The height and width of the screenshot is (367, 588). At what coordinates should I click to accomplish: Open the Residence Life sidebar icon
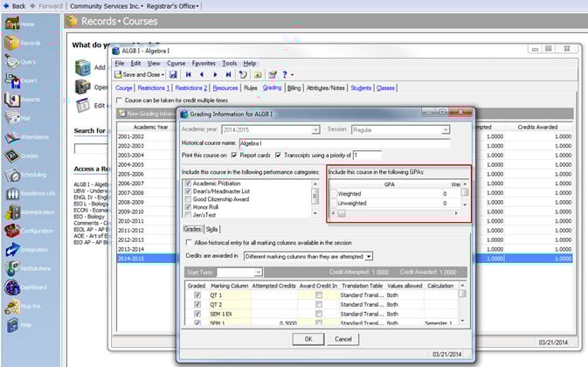[x=12, y=193]
